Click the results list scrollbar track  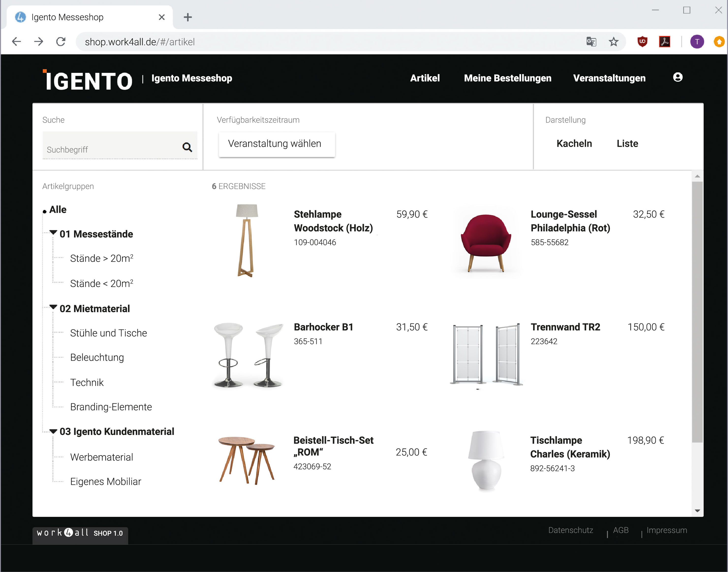coord(697,476)
